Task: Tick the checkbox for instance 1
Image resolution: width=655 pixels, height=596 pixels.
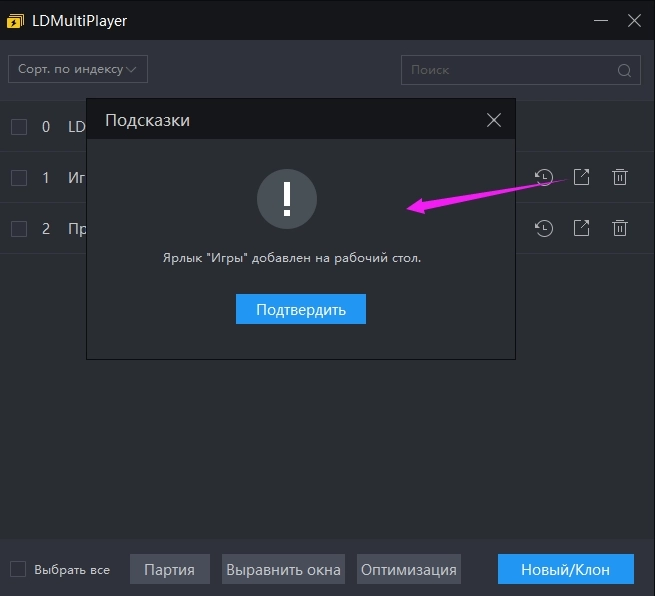Action: (x=19, y=178)
